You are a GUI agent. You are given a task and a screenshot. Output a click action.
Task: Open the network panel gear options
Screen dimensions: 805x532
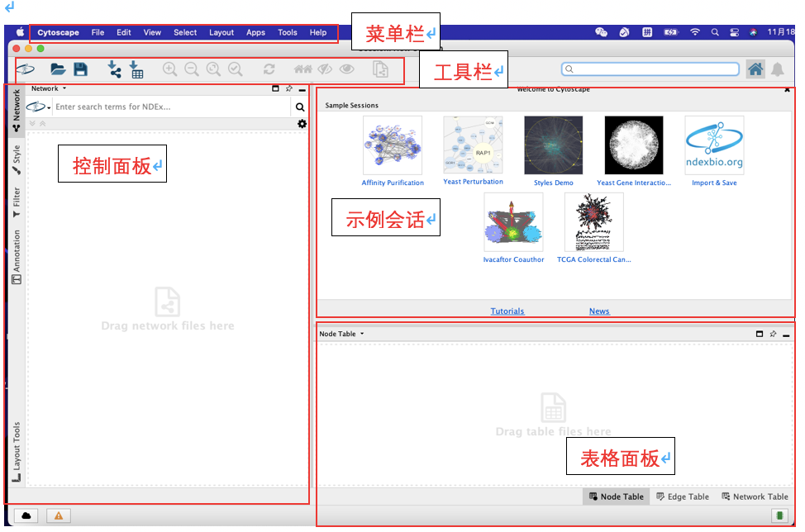(x=302, y=124)
